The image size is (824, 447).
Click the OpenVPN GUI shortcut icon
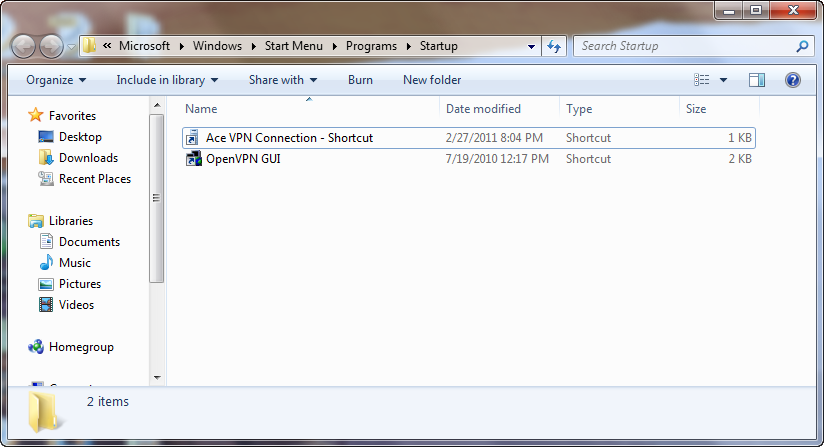tap(193, 159)
